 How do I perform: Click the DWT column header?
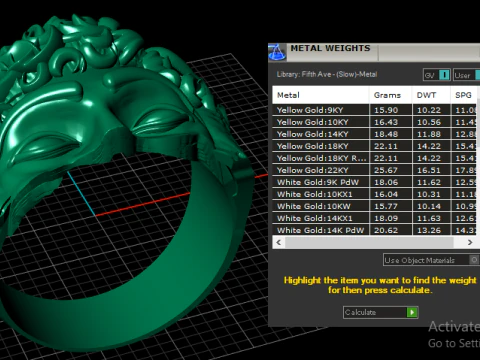(x=431, y=95)
